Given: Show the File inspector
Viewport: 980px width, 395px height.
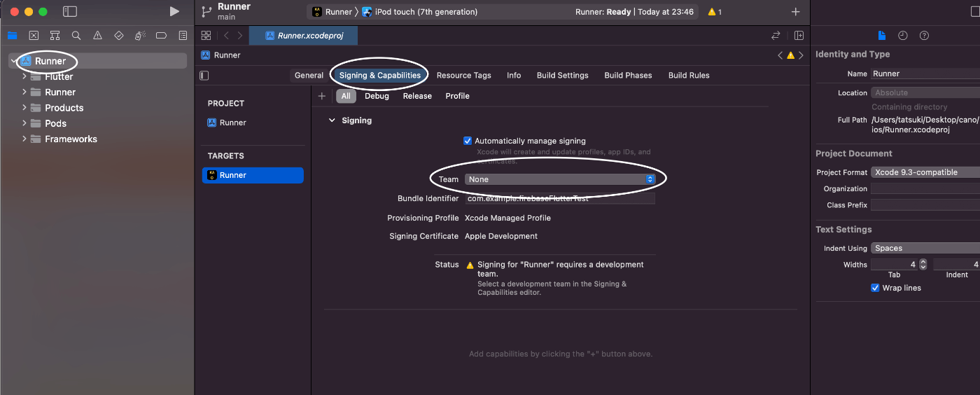Looking at the screenshot, I should point(882,35).
